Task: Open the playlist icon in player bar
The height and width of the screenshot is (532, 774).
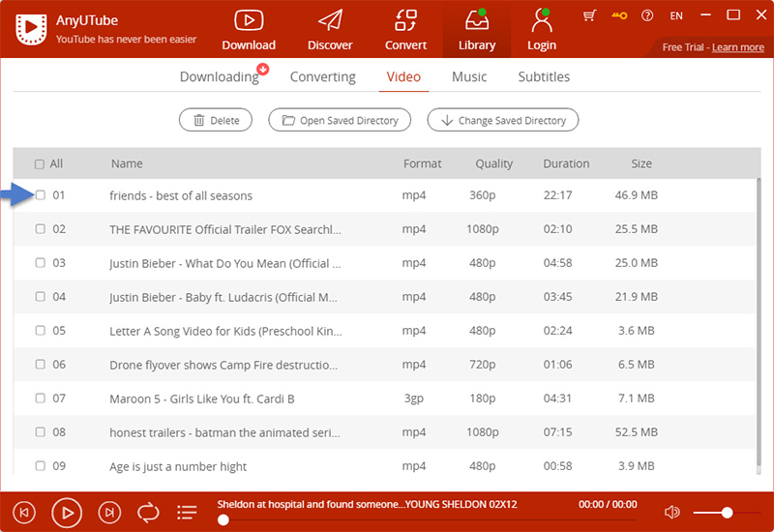Action: 187,513
